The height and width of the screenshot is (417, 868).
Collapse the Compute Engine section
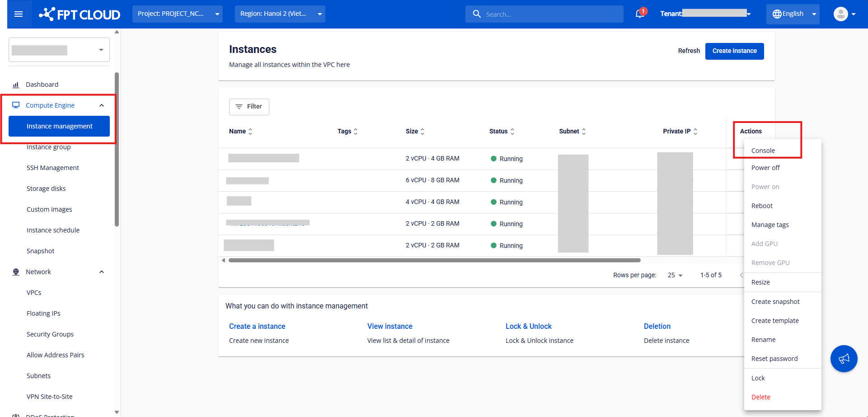[x=102, y=105]
